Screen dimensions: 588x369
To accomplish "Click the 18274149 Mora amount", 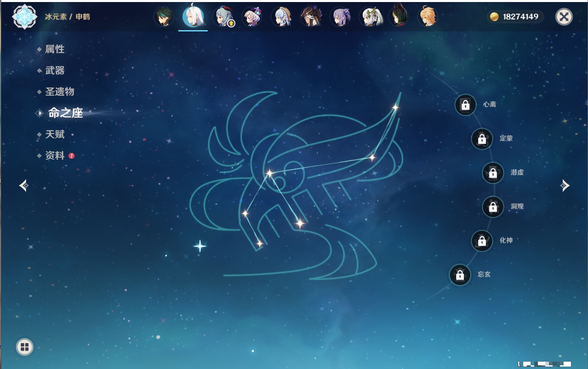I will tap(520, 17).
